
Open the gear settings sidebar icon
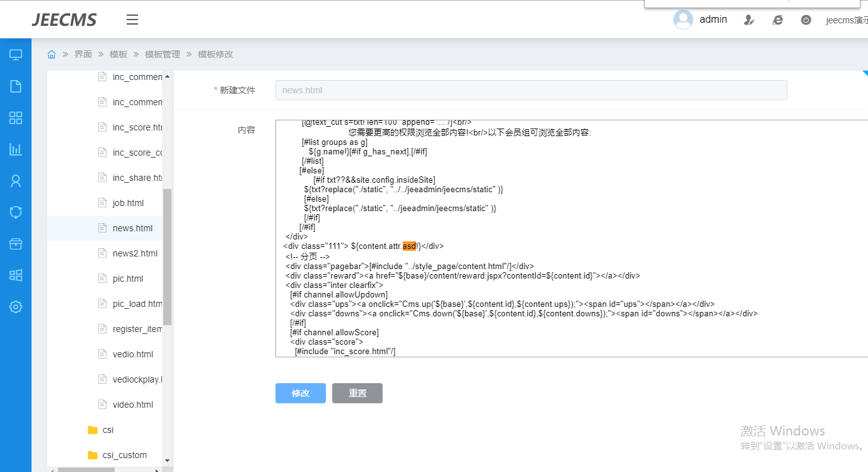tap(16, 307)
